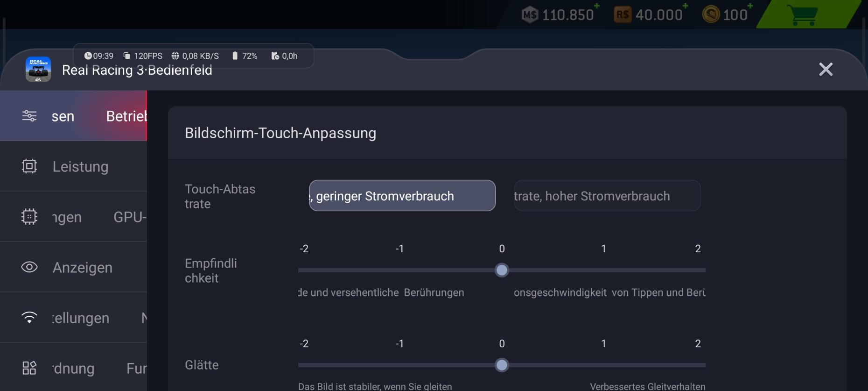Choose the hoher Stromverbrauch option
Viewport: 868px width, 391px height.
point(607,196)
